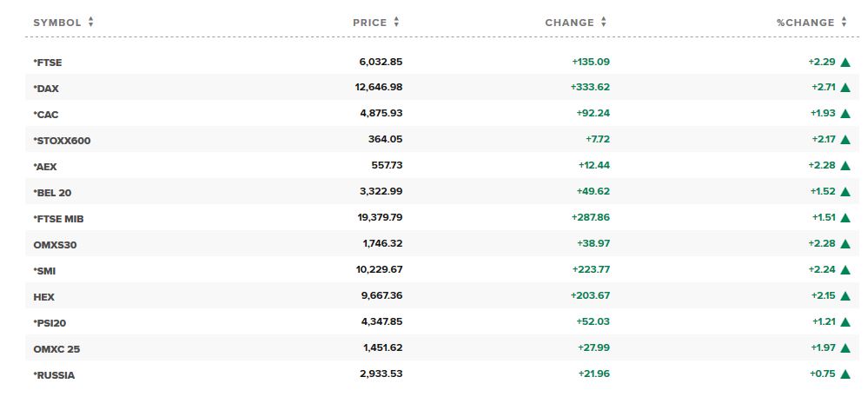The image size is (868, 410).
Task: Click the green up triangle beside +1.51
Action: (x=845, y=217)
